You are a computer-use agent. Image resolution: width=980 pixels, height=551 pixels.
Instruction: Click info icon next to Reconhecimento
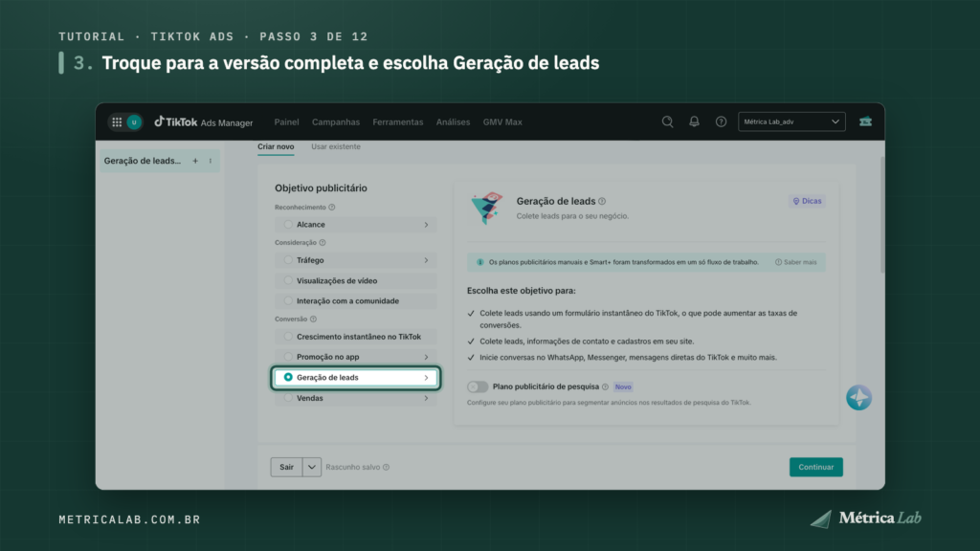point(332,208)
